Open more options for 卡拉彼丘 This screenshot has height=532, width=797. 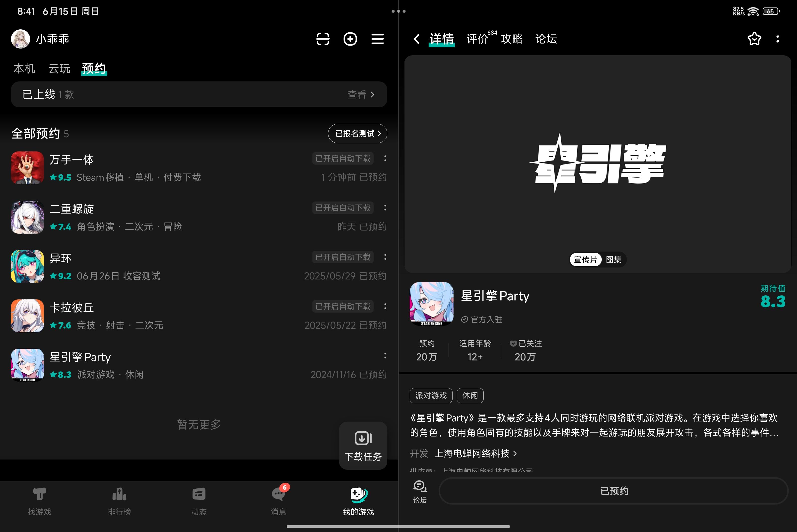[x=385, y=306]
